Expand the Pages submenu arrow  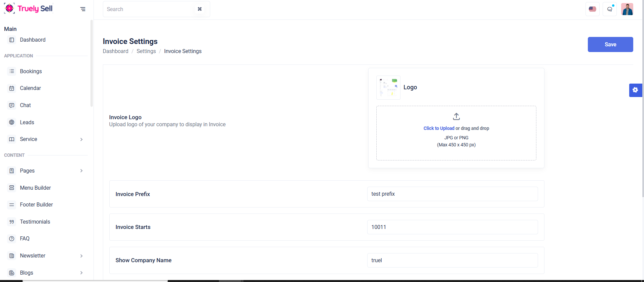81,171
